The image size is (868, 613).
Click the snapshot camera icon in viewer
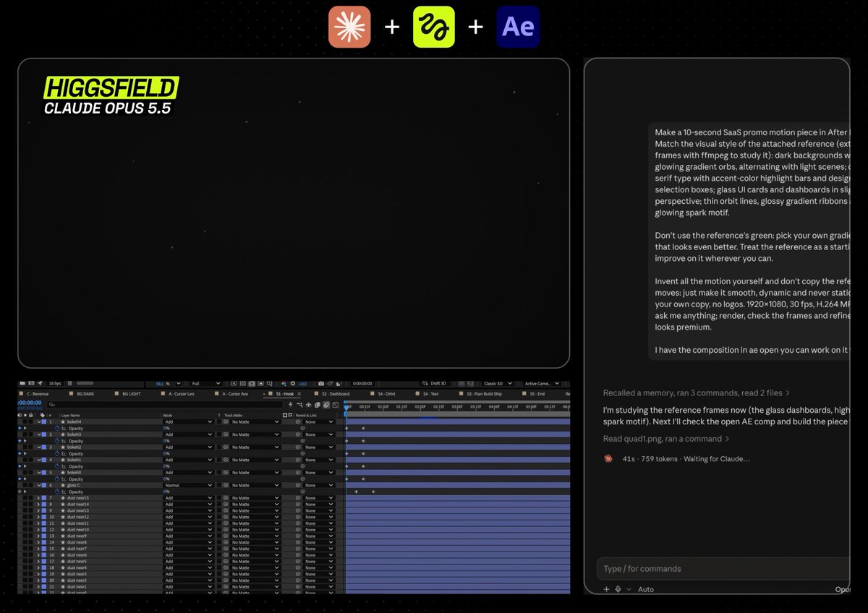coord(321,384)
